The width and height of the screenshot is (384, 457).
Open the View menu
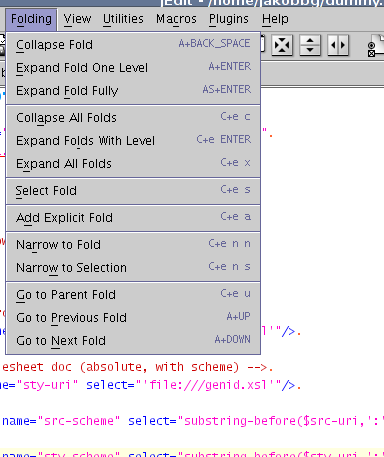pos(77,19)
